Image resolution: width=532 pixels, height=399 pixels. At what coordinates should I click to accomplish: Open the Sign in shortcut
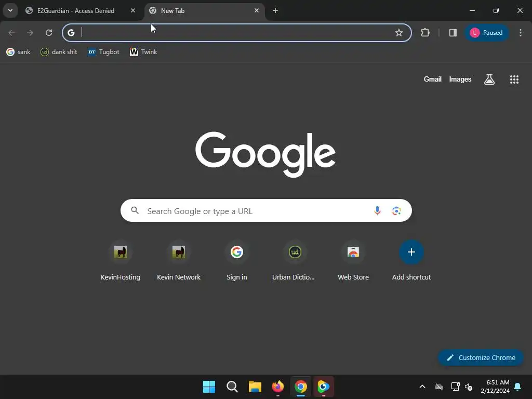click(236, 260)
